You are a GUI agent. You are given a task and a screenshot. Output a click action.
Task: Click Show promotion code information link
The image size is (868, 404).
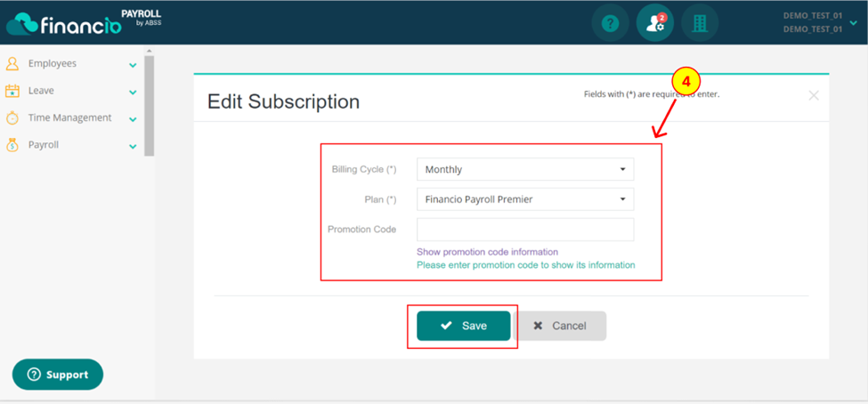point(487,253)
